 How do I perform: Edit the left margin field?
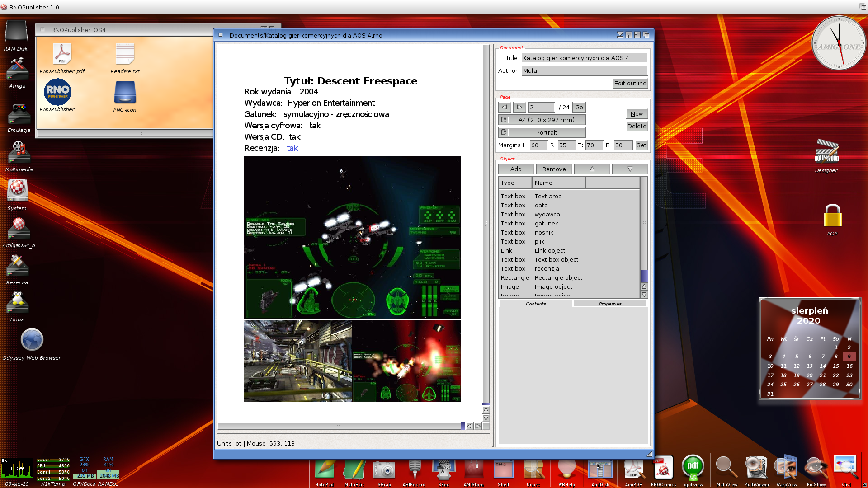tap(539, 145)
